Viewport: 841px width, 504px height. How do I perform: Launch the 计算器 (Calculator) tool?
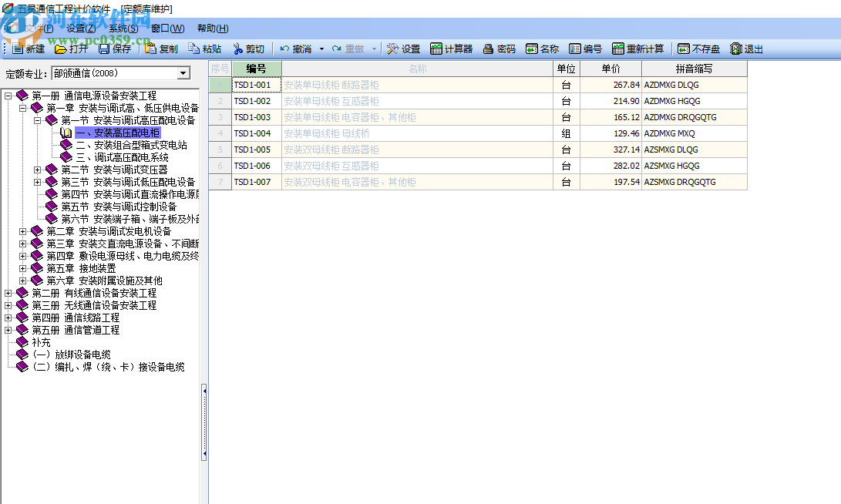[x=436, y=49]
